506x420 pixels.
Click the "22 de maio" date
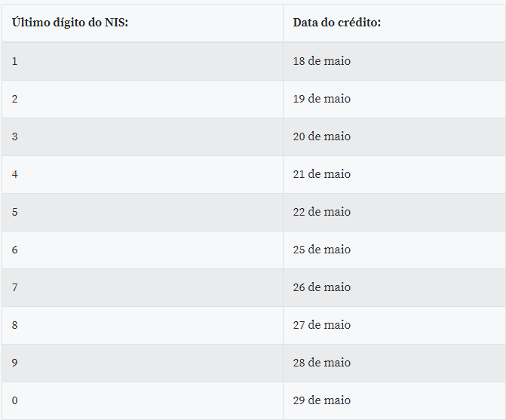321,212
